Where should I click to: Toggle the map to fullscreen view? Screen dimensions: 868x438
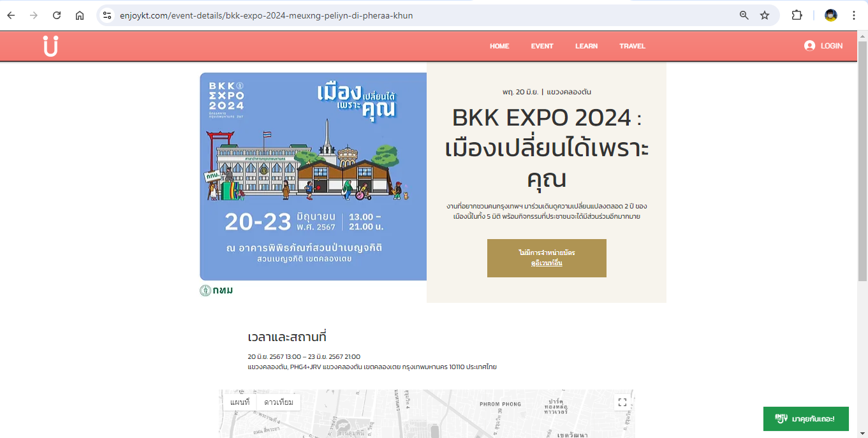[622, 402]
